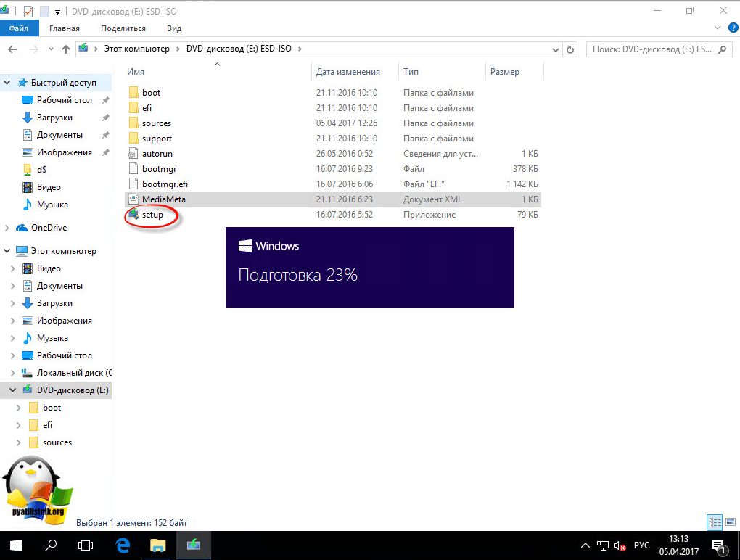Click the taskbar search magnifier icon
The height and width of the screenshot is (560, 740).
point(52,544)
